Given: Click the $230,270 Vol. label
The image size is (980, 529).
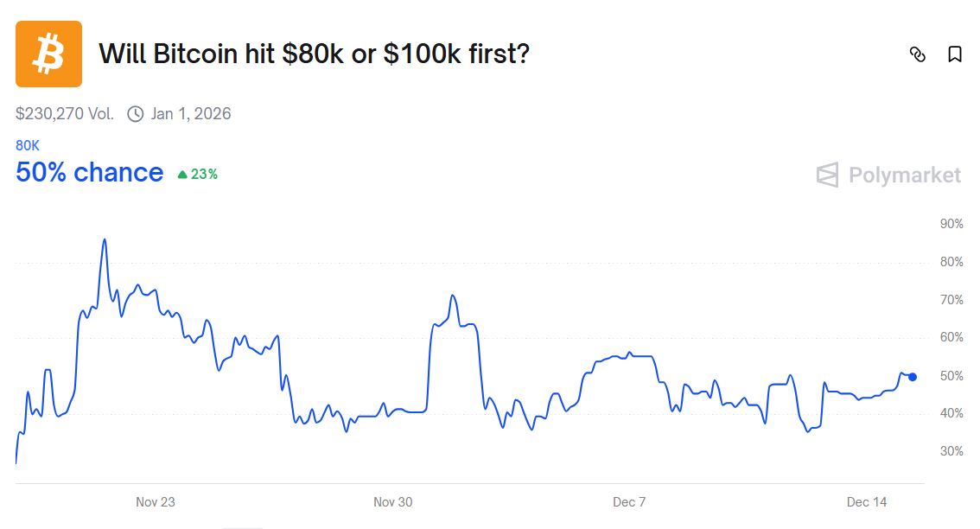Looking at the screenshot, I should pyautogui.click(x=65, y=114).
